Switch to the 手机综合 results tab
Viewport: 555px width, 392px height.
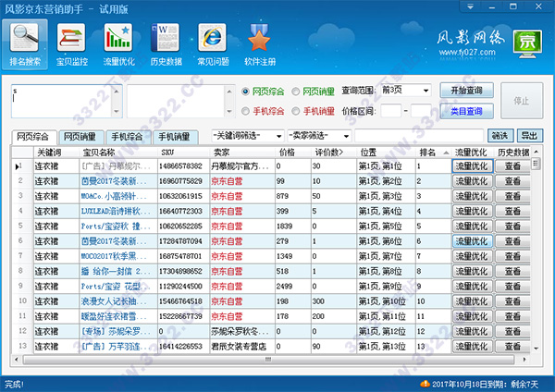pos(128,137)
